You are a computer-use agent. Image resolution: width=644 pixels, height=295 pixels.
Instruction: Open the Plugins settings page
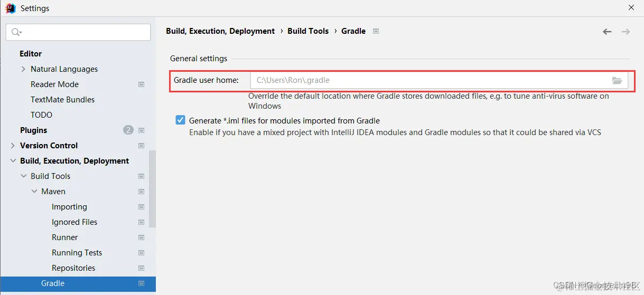[33, 130]
